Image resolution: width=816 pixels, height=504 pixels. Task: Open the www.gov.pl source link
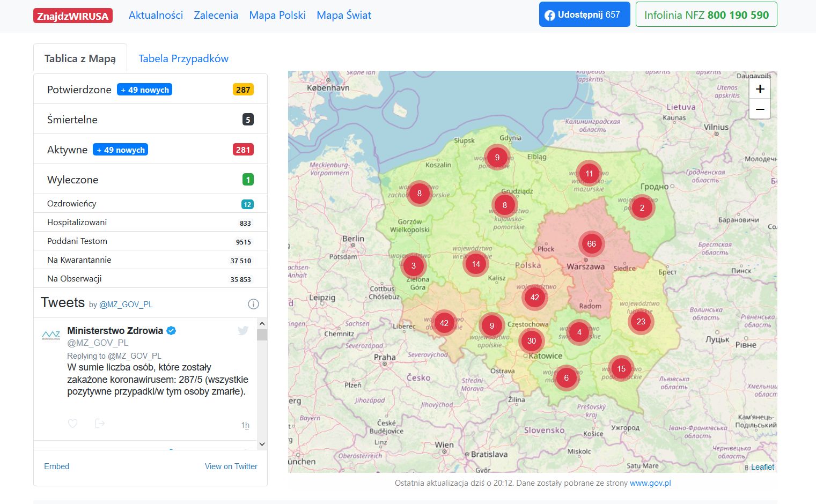(650, 483)
